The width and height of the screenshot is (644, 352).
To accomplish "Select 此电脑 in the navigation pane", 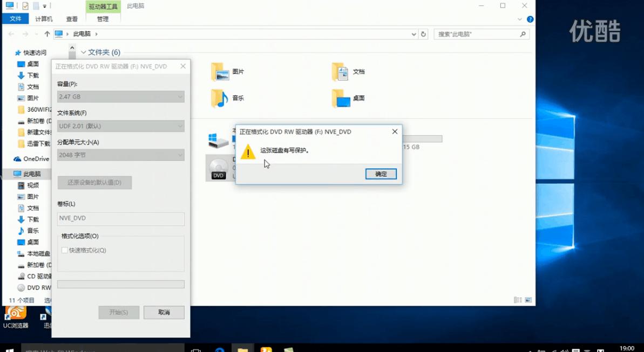I will tap(27, 174).
